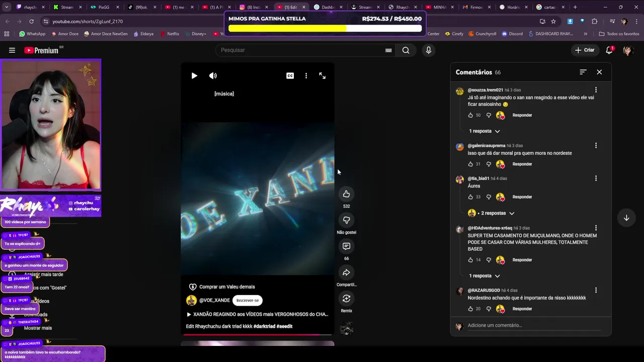Share the short via Compartilhar icon
This screenshot has width=644, height=362.
(x=346, y=273)
